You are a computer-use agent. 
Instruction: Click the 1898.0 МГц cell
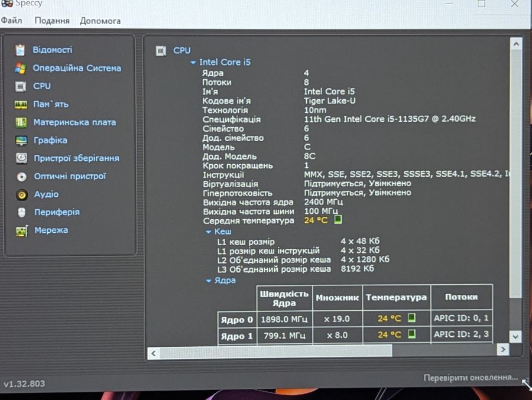pos(284,319)
